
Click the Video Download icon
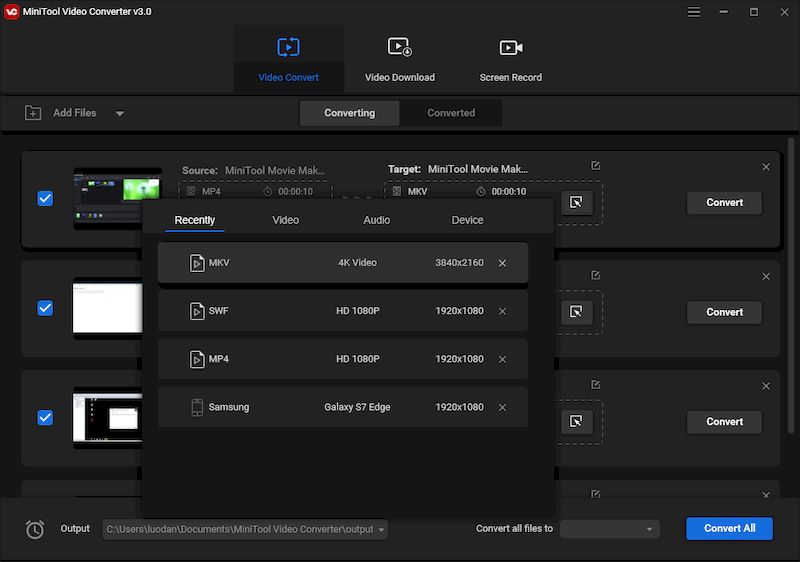pos(399,47)
